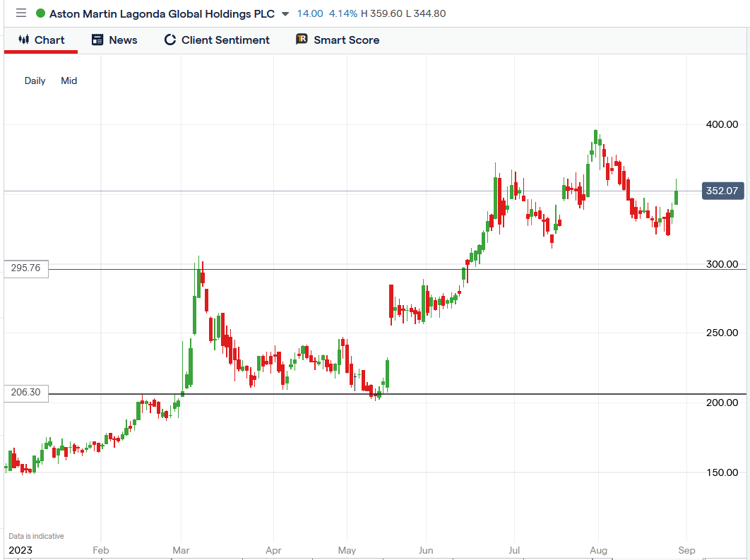Select the Chart tab

coord(41,40)
